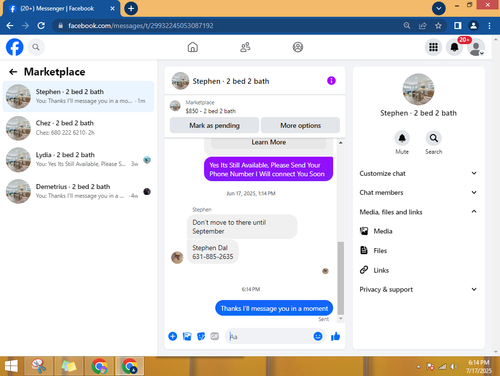Select the message with phone 631-885-2635
500x376 pixels.
[x=213, y=252]
